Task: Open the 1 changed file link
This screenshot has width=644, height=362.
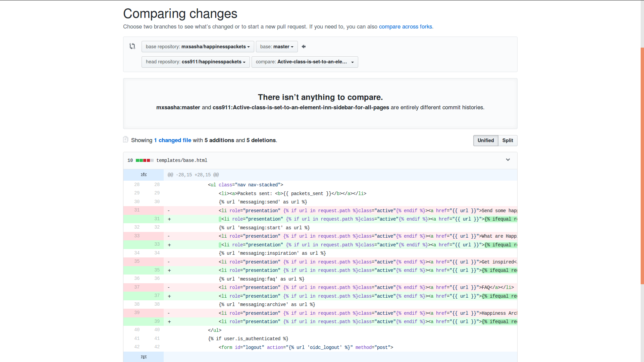Action: coord(172,140)
